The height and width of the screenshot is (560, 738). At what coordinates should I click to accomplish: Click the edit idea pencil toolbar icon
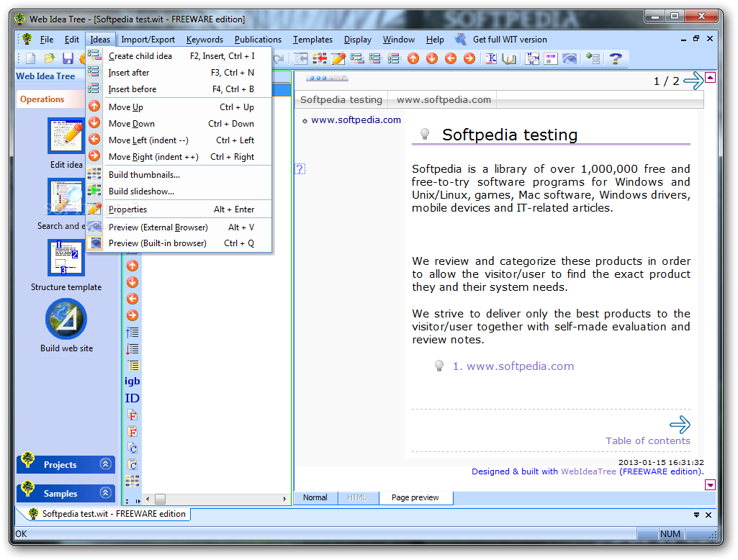tap(338, 58)
